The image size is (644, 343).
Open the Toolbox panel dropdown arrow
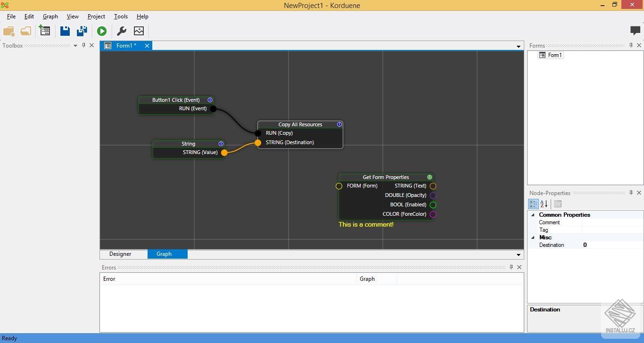[75, 46]
